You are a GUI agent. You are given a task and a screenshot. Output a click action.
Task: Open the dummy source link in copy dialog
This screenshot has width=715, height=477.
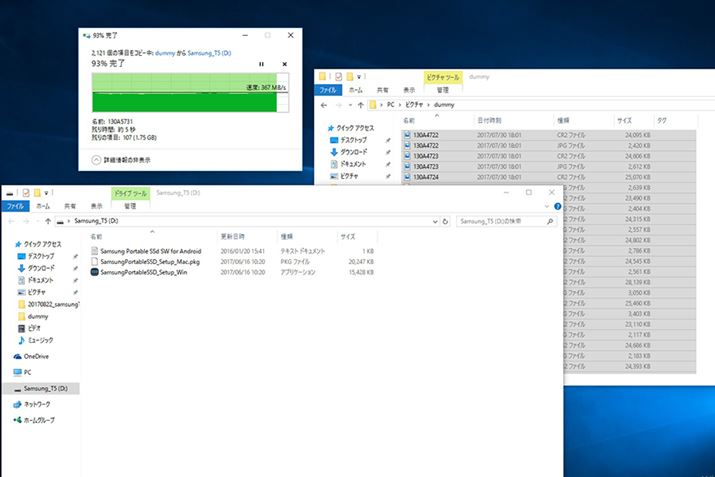click(167, 51)
